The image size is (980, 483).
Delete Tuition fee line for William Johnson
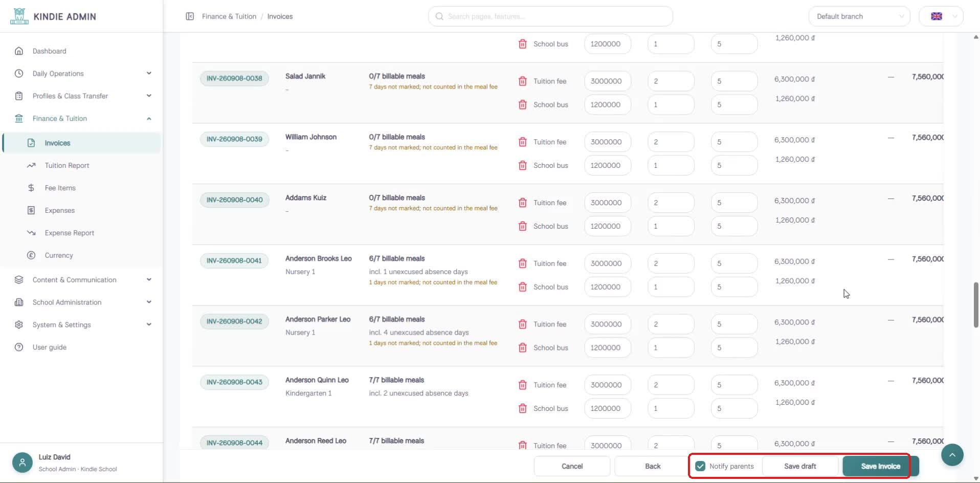[522, 142]
